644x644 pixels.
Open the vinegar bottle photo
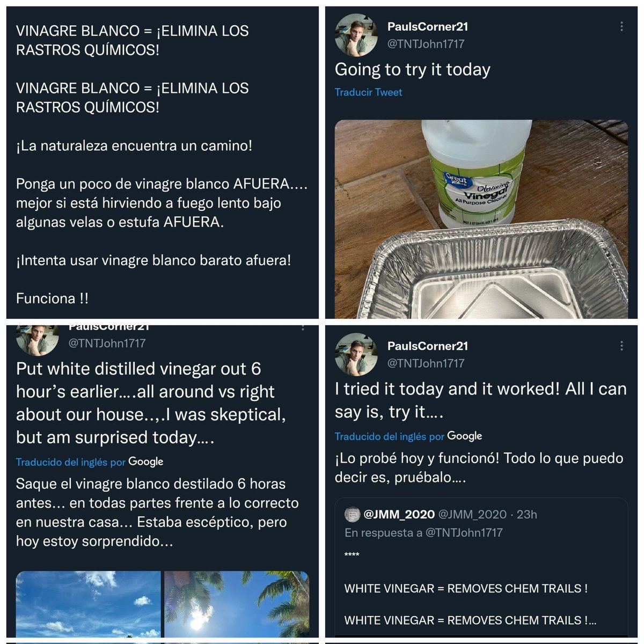point(481,219)
